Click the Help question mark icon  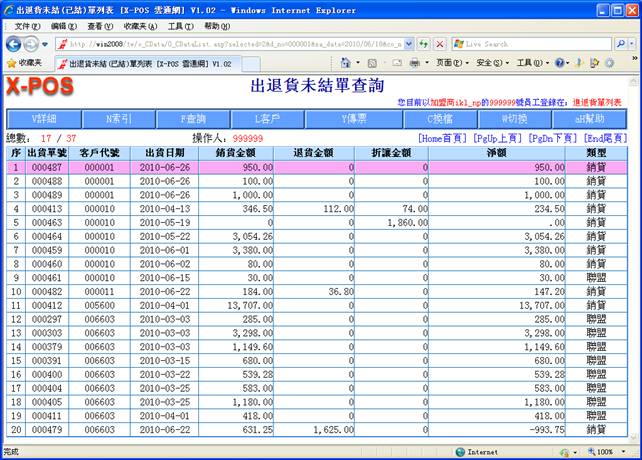pos(561,63)
